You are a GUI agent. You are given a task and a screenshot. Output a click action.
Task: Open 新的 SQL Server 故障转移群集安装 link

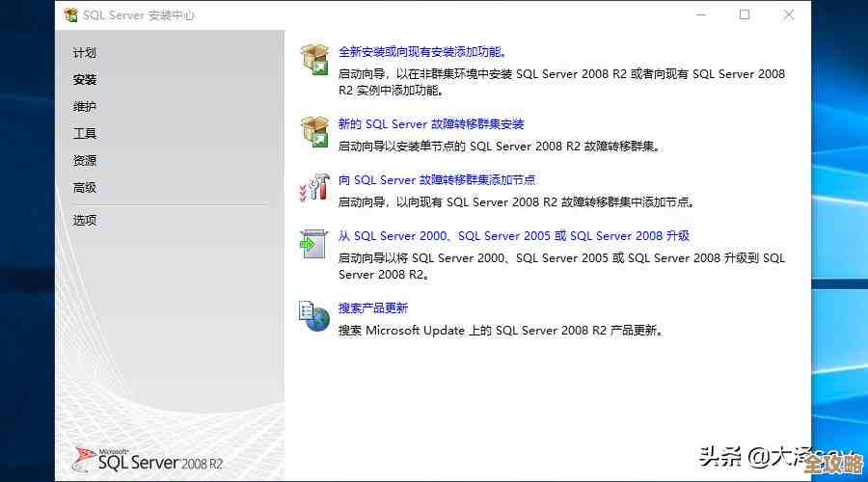point(431,124)
